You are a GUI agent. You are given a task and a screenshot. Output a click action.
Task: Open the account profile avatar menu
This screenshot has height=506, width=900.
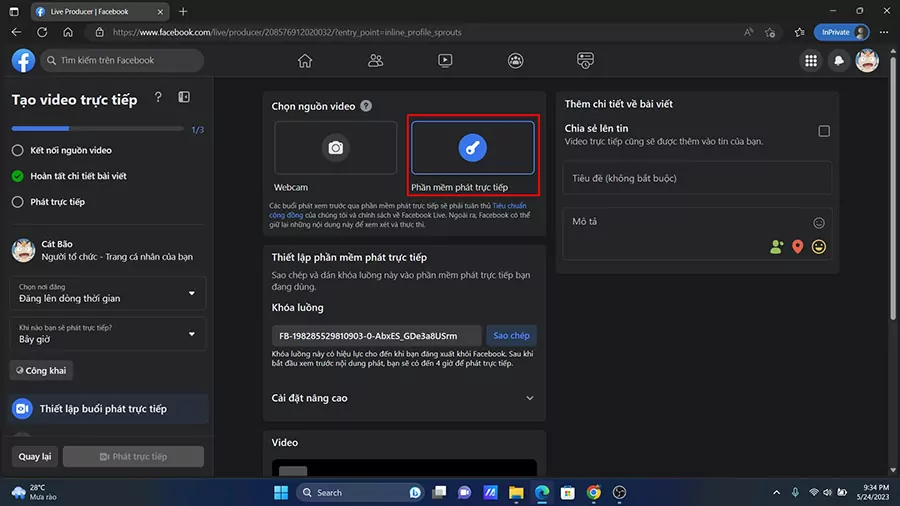tap(867, 60)
